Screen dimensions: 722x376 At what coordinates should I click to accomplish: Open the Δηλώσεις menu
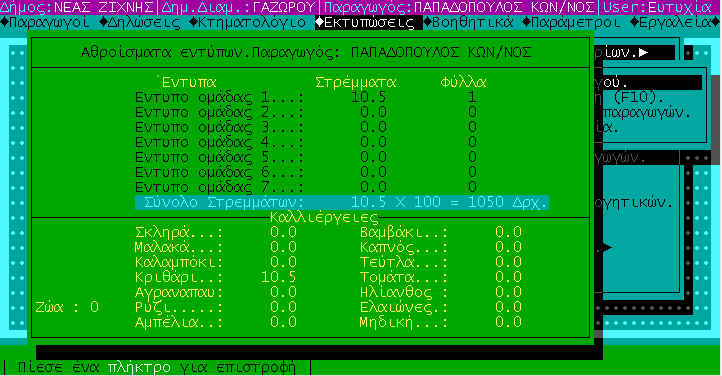tap(140, 23)
